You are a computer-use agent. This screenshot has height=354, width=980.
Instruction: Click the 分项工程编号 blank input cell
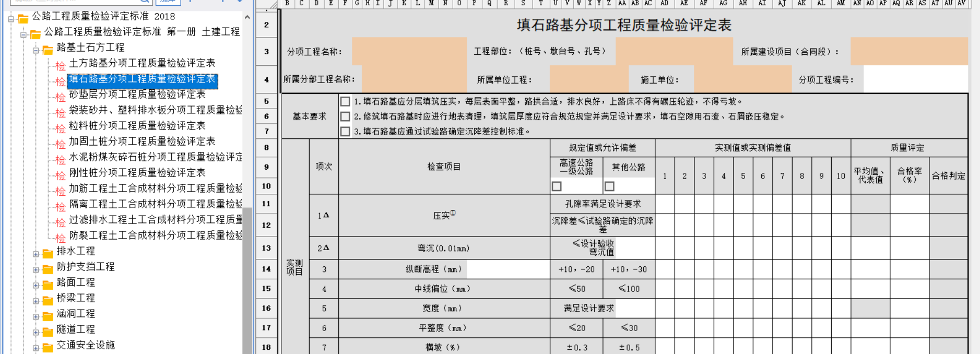916,79
